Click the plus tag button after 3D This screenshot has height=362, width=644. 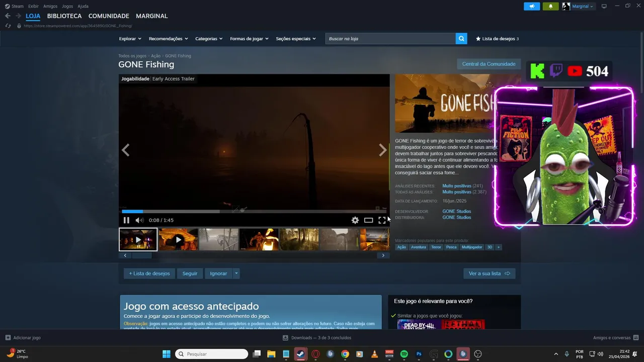click(x=499, y=247)
